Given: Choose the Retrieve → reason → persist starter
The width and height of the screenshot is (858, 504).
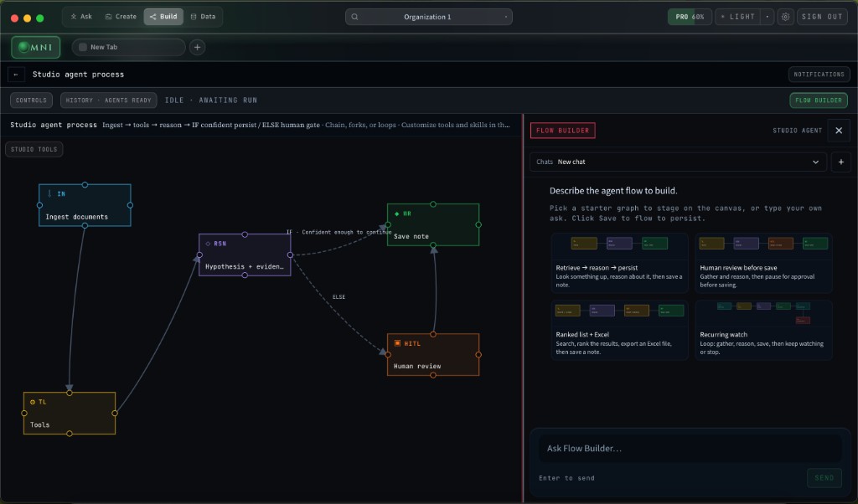Looking at the screenshot, I should coord(619,263).
